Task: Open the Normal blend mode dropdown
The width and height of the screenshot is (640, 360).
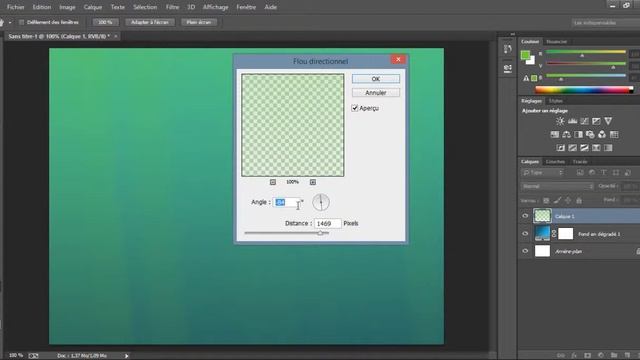Action: coord(557,187)
